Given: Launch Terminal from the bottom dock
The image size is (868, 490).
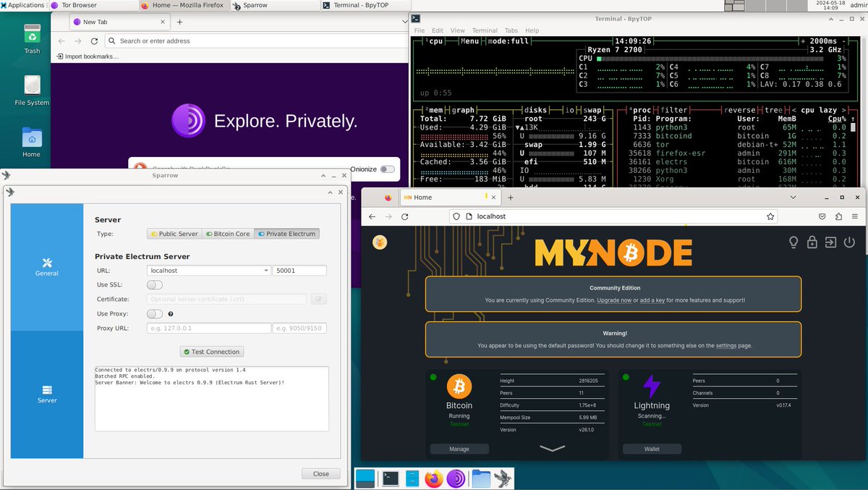Looking at the screenshot, I should 391,478.
